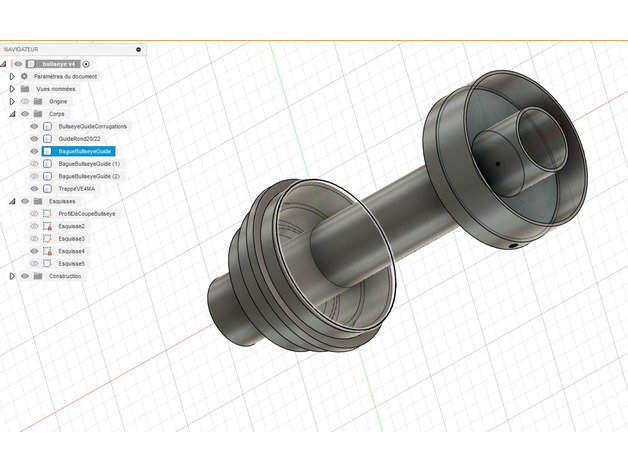Click the sketch icon next to Esquisse2
This screenshot has height=472, width=628.
(47, 227)
